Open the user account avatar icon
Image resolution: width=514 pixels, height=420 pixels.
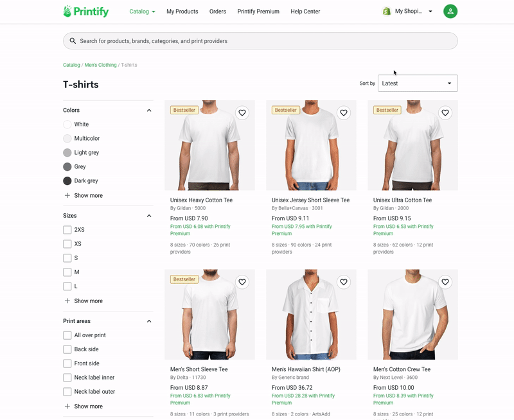(x=450, y=11)
